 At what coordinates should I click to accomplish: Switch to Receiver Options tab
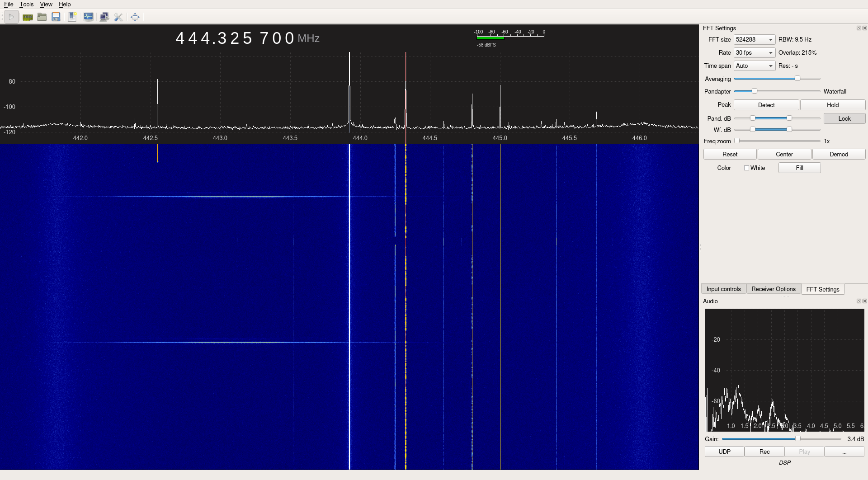(x=774, y=289)
